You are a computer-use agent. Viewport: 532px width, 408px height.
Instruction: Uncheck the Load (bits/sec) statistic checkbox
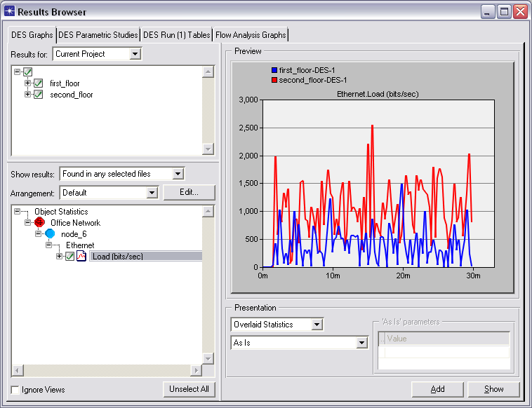click(69, 257)
